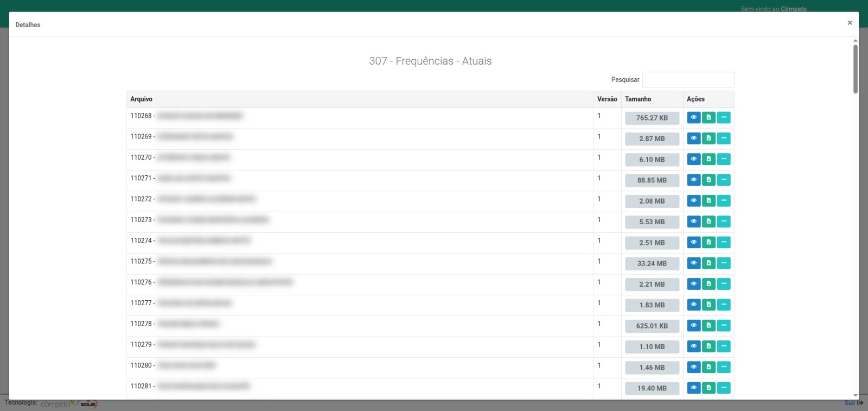868x411 pixels.
Task: Show file 110277 using eye button
Action: (693, 305)
